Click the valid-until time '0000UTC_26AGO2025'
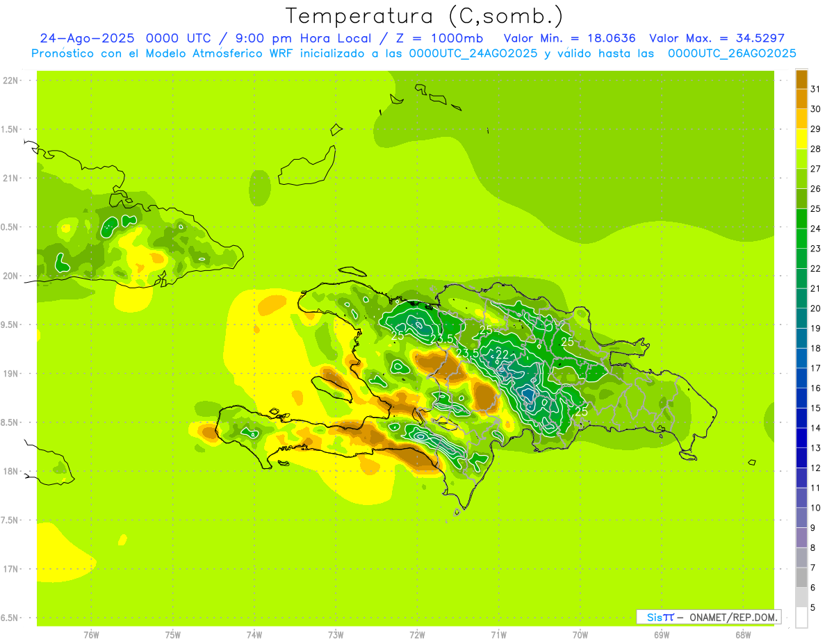 pos(732,53)
